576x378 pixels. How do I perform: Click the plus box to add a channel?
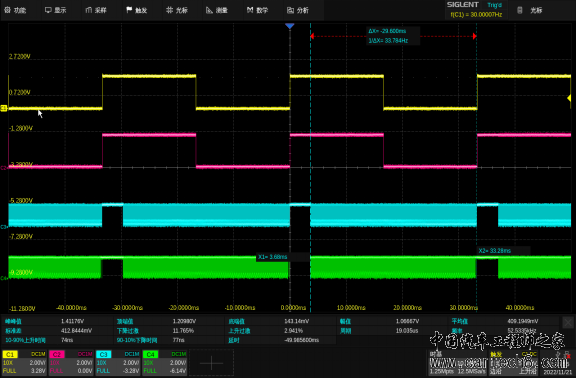coord(211,363)
